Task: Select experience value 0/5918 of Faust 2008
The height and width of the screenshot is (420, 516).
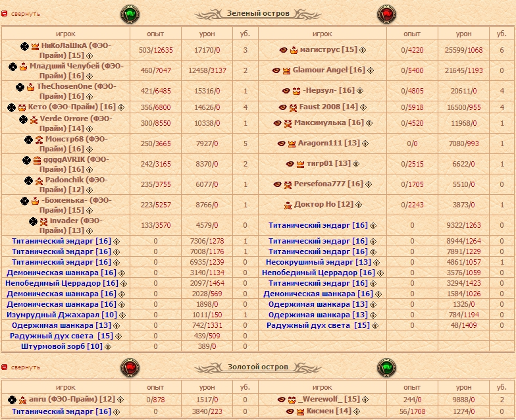Action: click(x=412, y=107)
